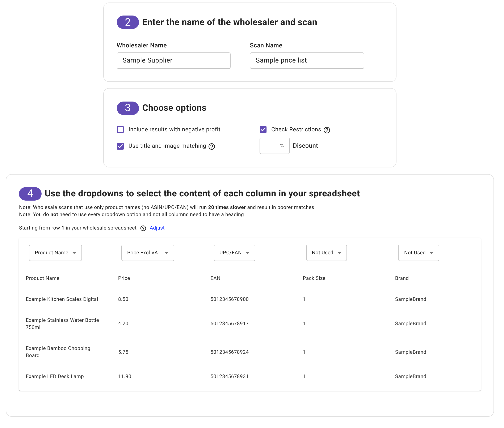Click the Brand header cell
This screenshot has height=428, width=504.
tap(402, 278)
